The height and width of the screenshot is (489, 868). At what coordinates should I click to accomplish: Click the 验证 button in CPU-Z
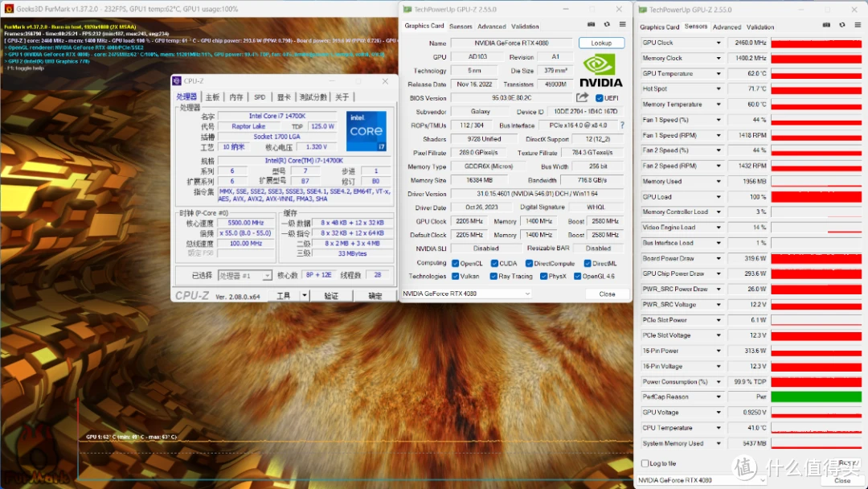[331, 296]
